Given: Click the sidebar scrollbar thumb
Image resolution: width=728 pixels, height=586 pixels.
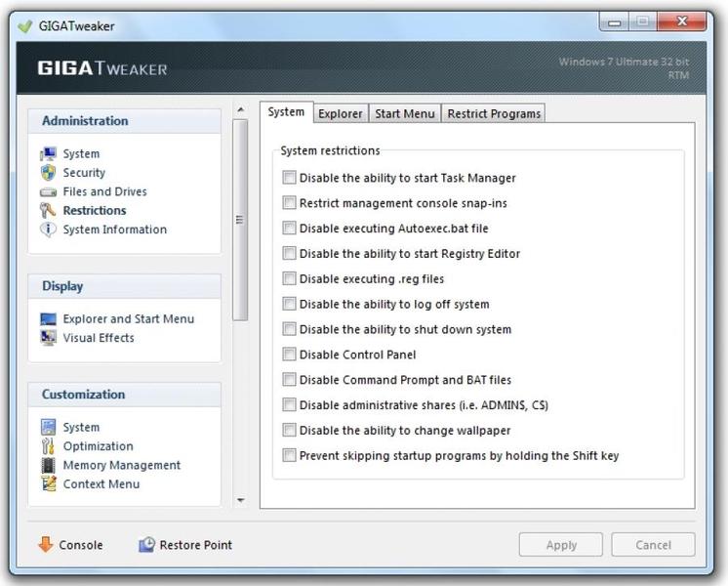Looking at the screenshot, I should (x=240, y=220).
